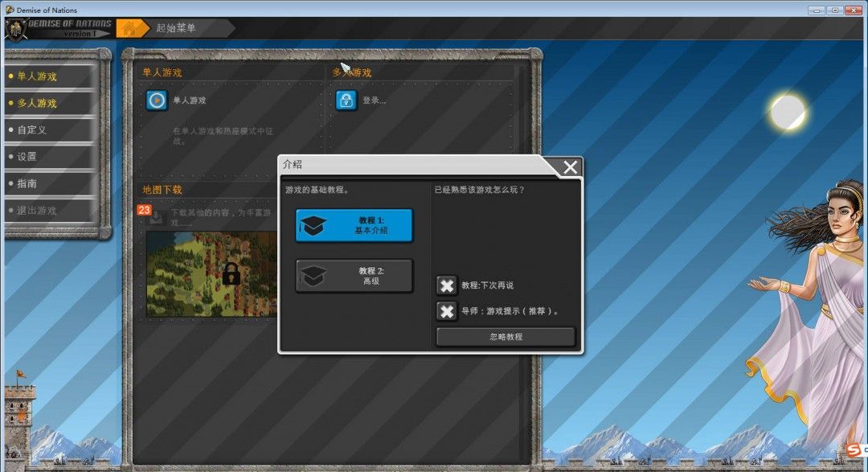Click the window title bar app icon
Viewport: 868px width, 472px height.
tap(10, 10)
